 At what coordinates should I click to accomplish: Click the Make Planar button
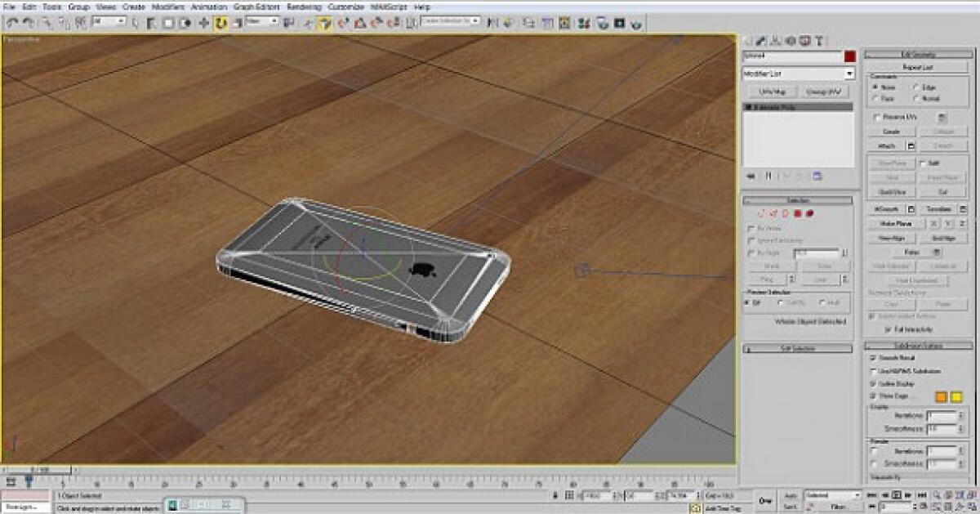coord(895,223)
